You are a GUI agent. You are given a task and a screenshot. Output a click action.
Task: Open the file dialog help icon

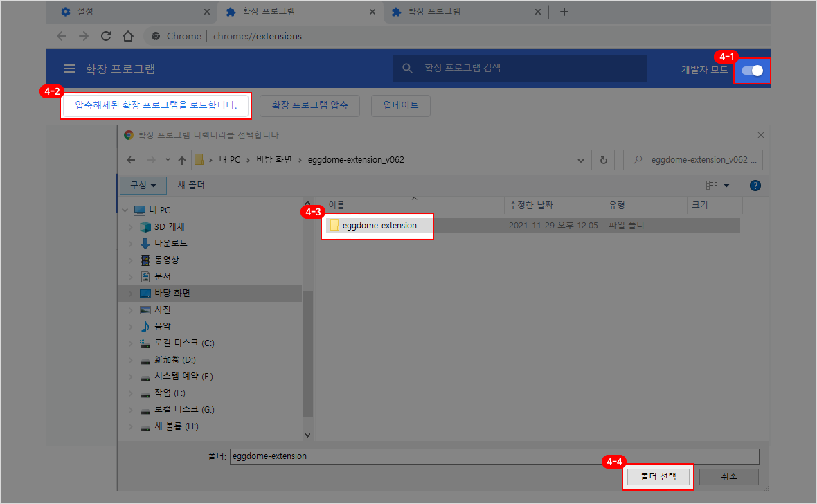(755, 186)
